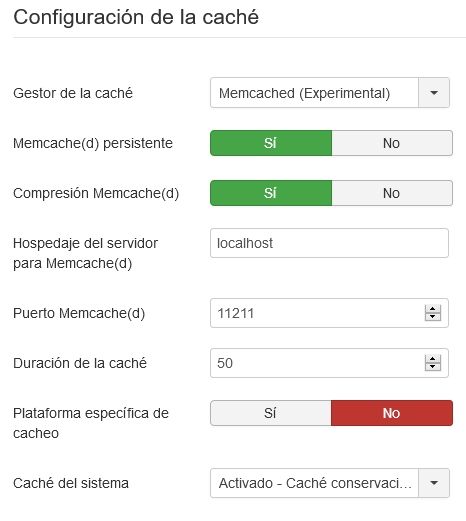Click the Caché del sistema label
The width and height of the screenshot is (466, 521).
(x=71, y=483)
